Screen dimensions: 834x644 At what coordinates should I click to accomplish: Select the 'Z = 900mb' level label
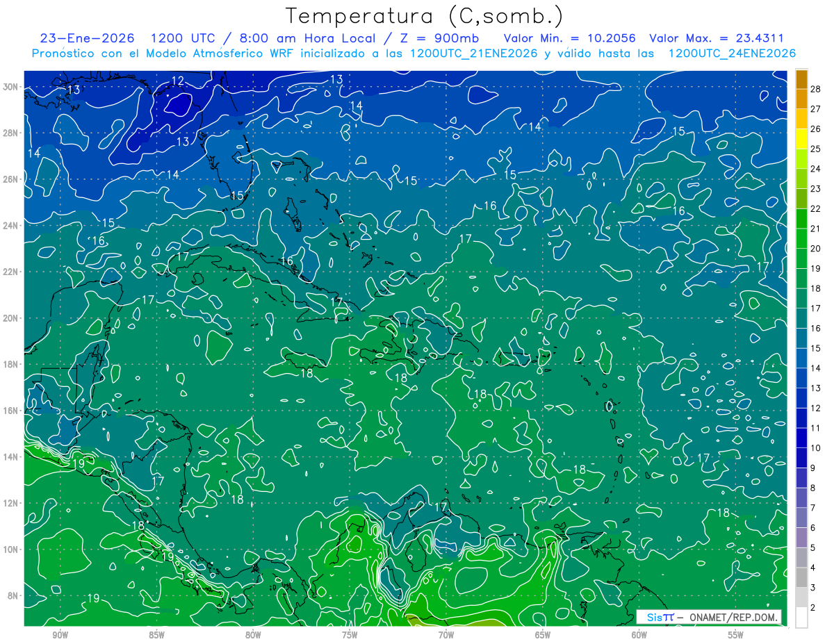click(439, 38)
